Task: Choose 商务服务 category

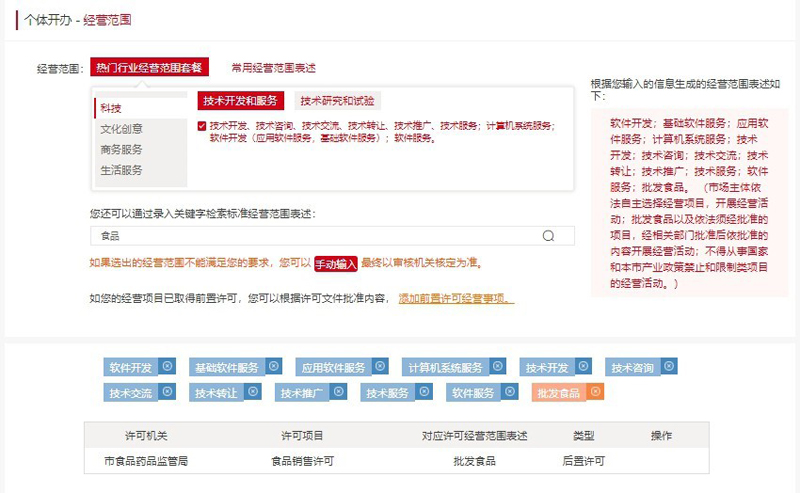Action: pyautogui.click(x=121, y=149)
